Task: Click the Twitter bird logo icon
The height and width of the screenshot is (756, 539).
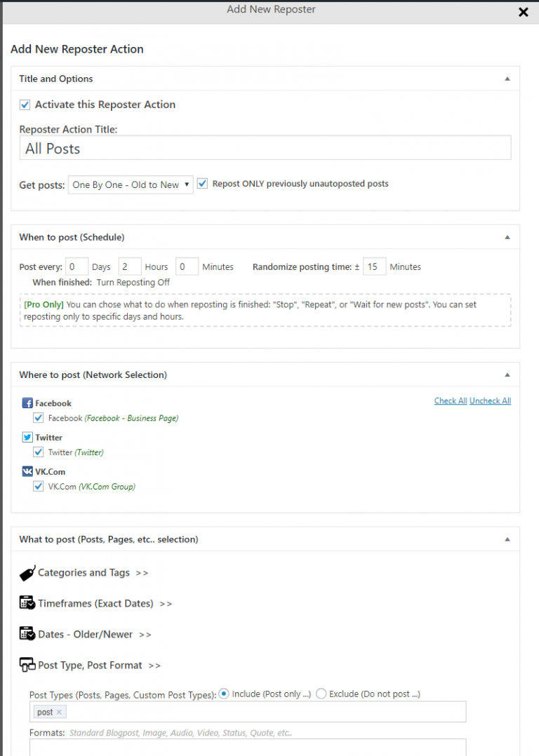Action: pyautogui.click(x=27, y=438)
